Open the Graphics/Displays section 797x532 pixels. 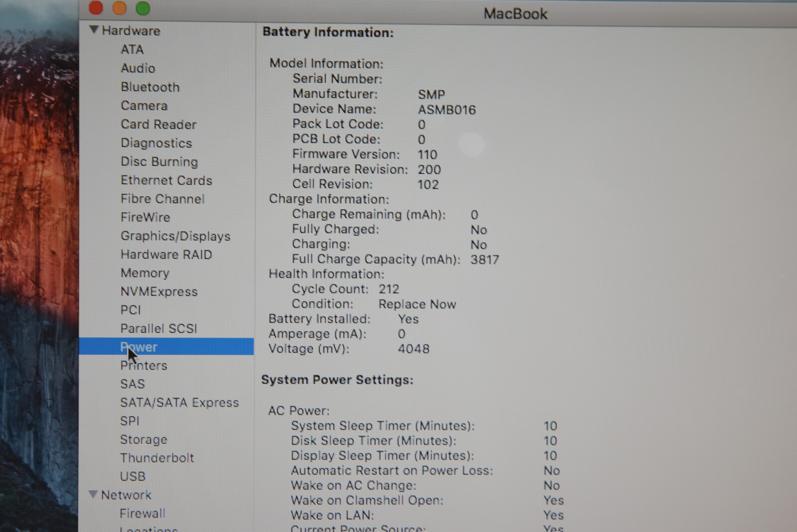(x=175, y=236)
